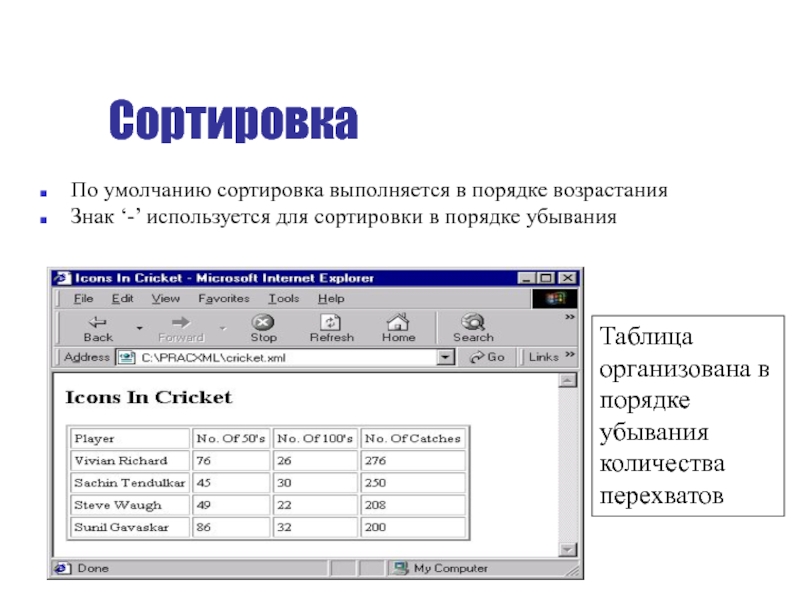The width and height of the screenshot is (800, 600).
Task: Click the value '49' in Steve Waugh row
Action: tap(204, 505)
